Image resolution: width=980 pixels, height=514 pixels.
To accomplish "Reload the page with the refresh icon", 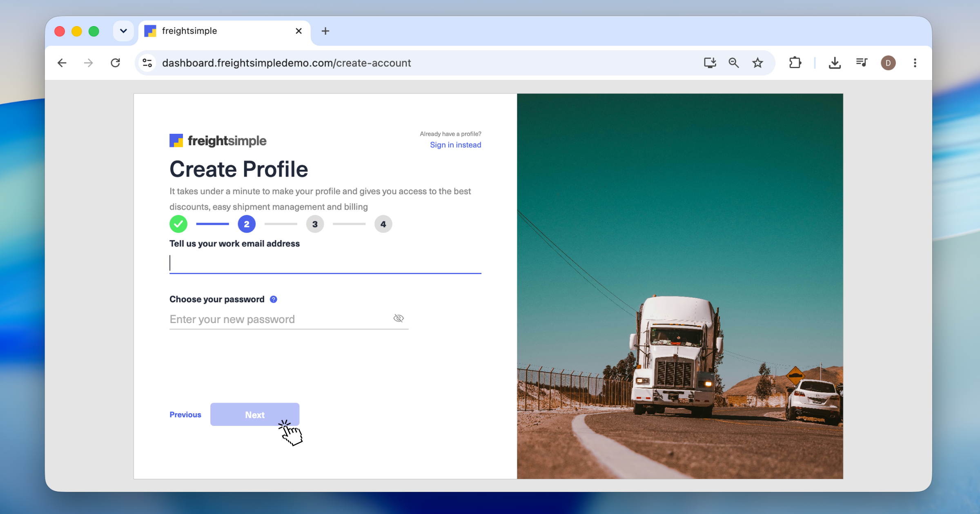I will click(x=116, y=63).
